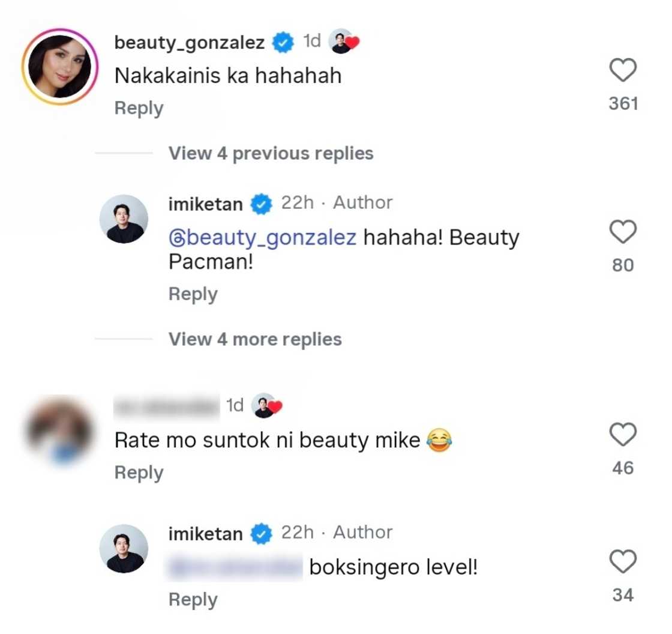Click the username imiketan on the second reply

point(205,533)
